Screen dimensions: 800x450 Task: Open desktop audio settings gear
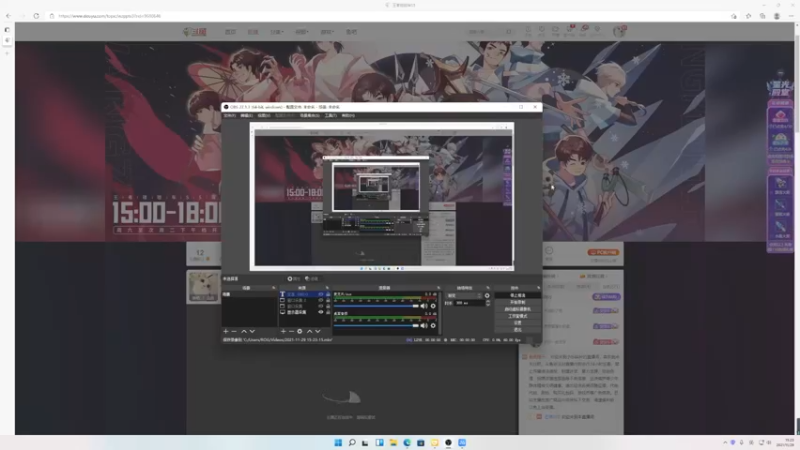coord(433,326)
